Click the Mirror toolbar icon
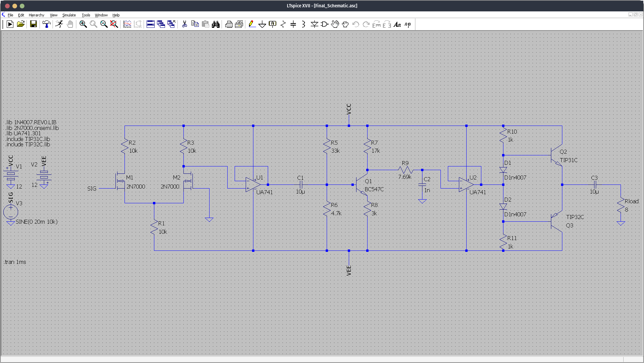This screenshot has width=644, height=363. tap(387, 24)
